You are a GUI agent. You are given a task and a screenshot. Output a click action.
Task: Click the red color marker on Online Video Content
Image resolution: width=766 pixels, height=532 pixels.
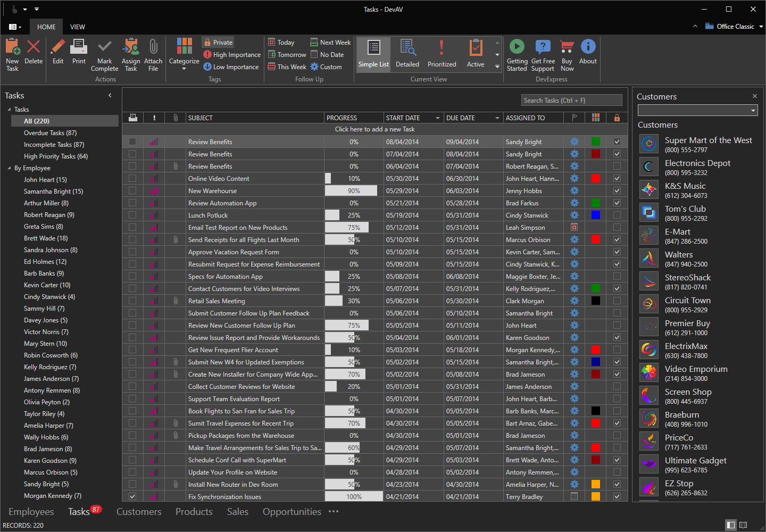[x=595, y=178]
